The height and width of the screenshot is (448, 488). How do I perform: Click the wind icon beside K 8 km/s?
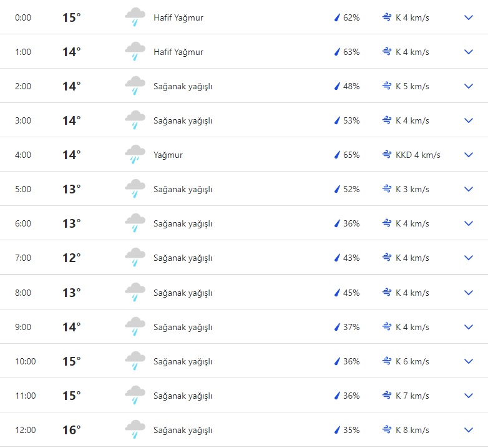point(387,430)
